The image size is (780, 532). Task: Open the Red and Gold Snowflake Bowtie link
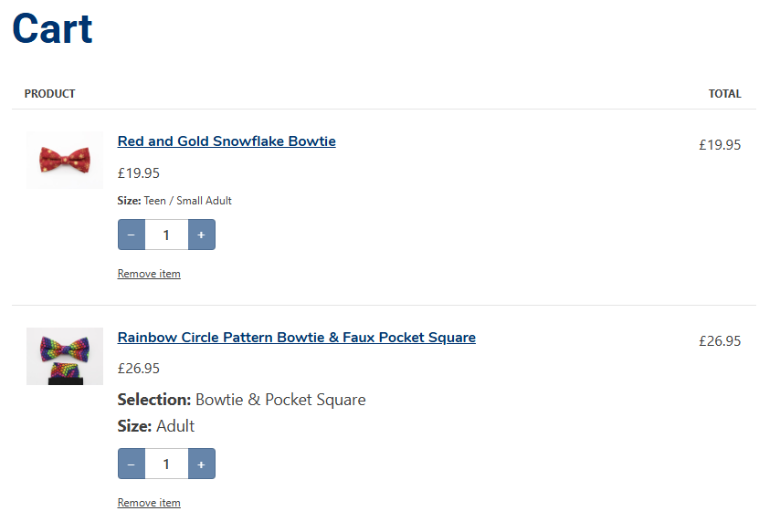[x=227, y=141]
